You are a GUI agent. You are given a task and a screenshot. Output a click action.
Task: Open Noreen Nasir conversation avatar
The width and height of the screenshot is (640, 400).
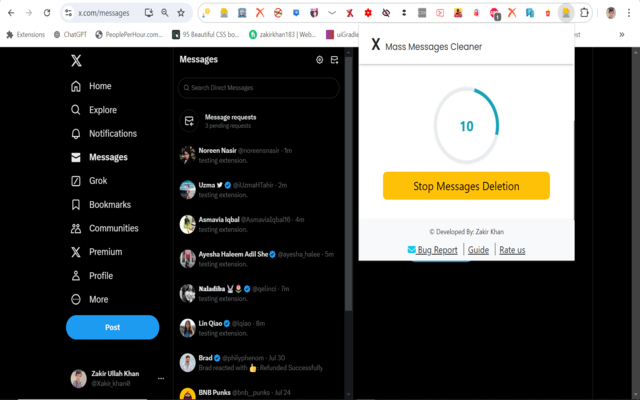(188, 156)
